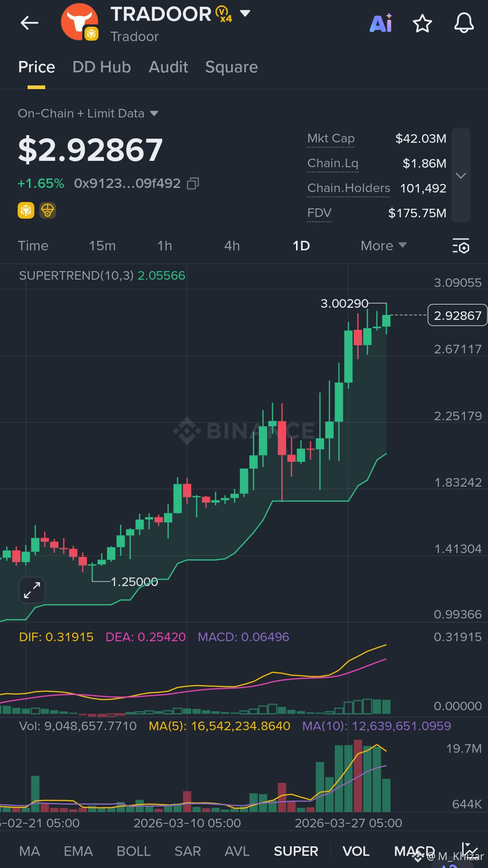
Task: Tap the Chain.Holders label
Action: pos(348,188)
